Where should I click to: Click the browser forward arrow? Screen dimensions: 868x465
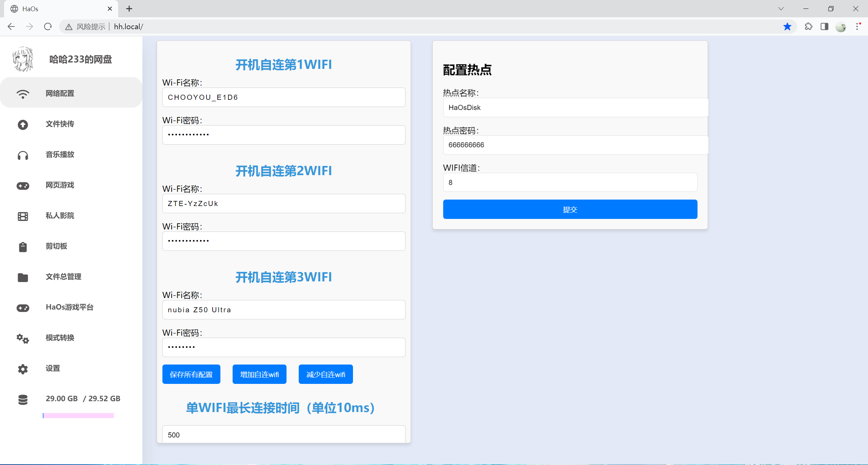click(29, 26)
